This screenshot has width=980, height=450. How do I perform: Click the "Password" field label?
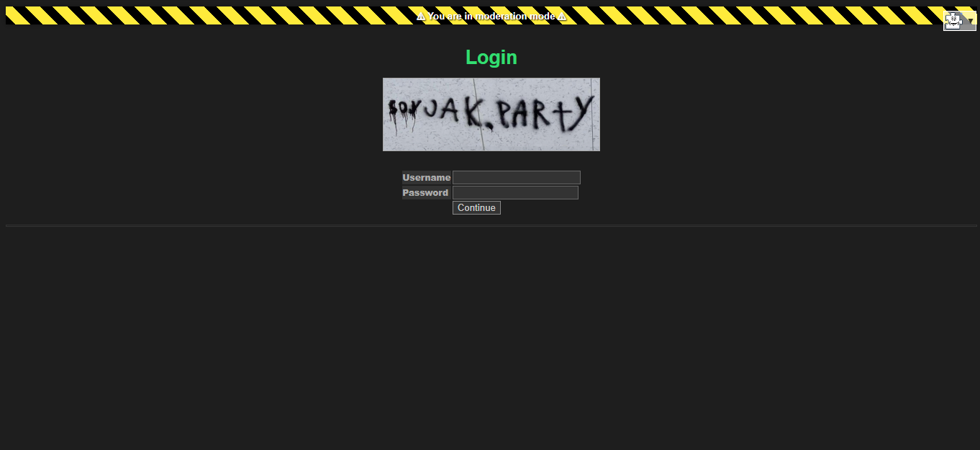tap(425, 193)
